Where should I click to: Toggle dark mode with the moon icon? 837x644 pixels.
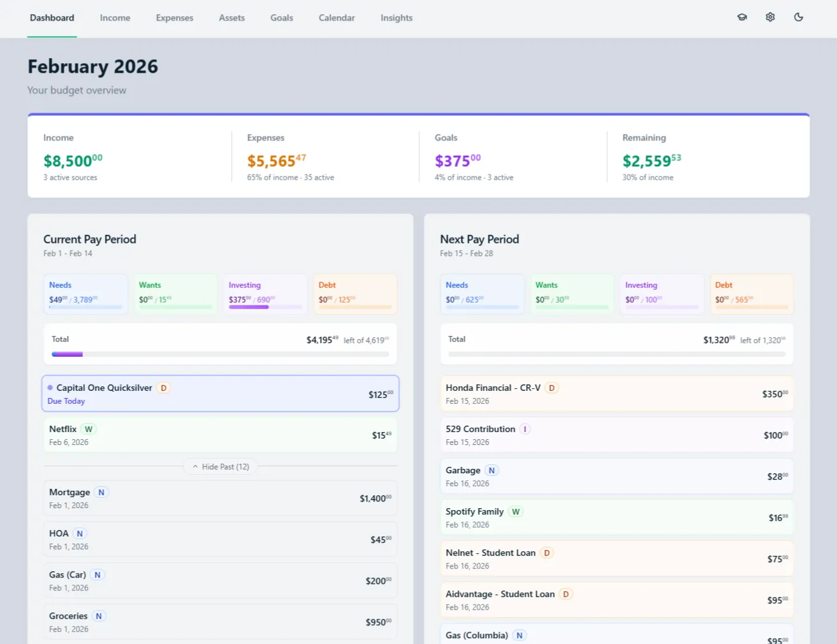pyautogui.click(x=798, y=17)
